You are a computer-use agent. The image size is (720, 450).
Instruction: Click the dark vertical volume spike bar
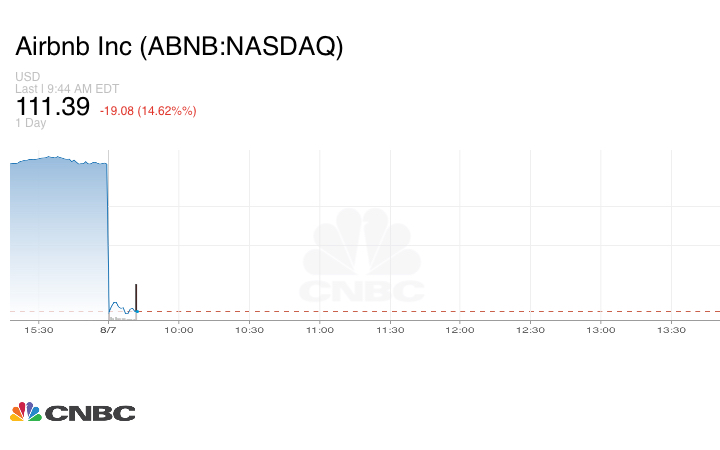click(135, 297)
